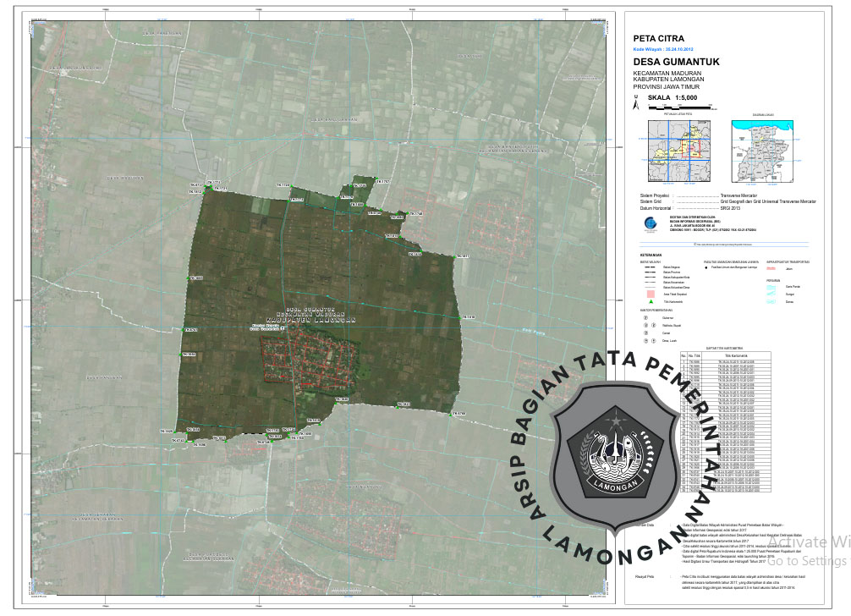
Task: Click the north arrow compass icon
Action: tap(634, 104)
